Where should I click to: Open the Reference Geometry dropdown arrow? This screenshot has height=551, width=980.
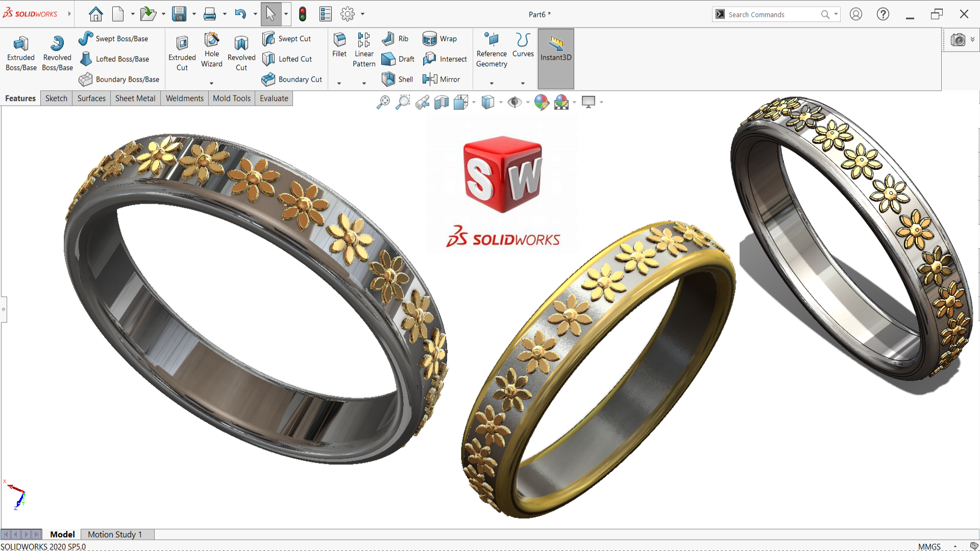[492, 83]
